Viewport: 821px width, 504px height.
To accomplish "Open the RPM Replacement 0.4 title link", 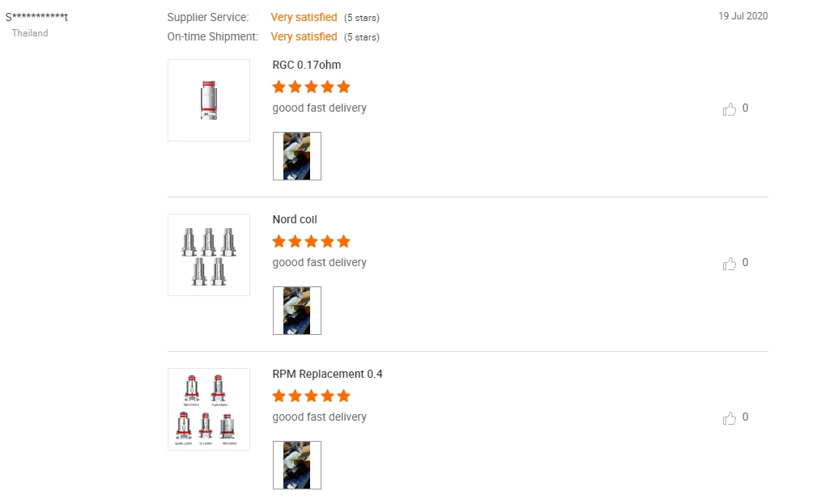I will (x=327, y=374).
